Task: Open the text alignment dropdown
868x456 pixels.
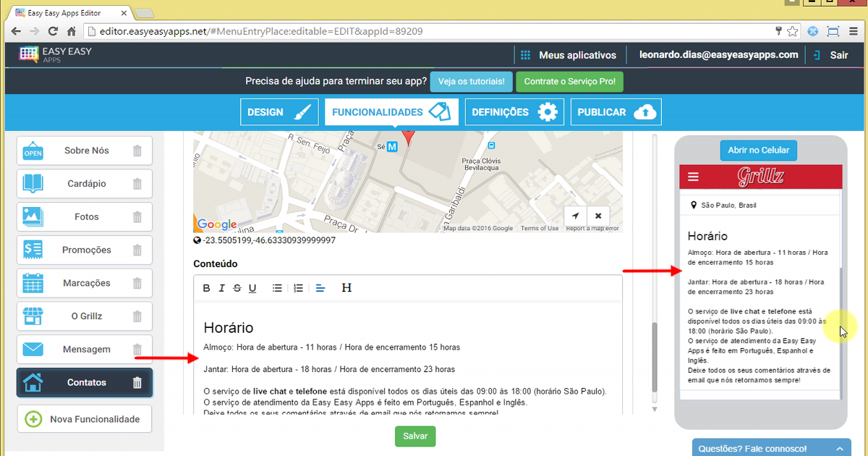Action: coord(320,288)
